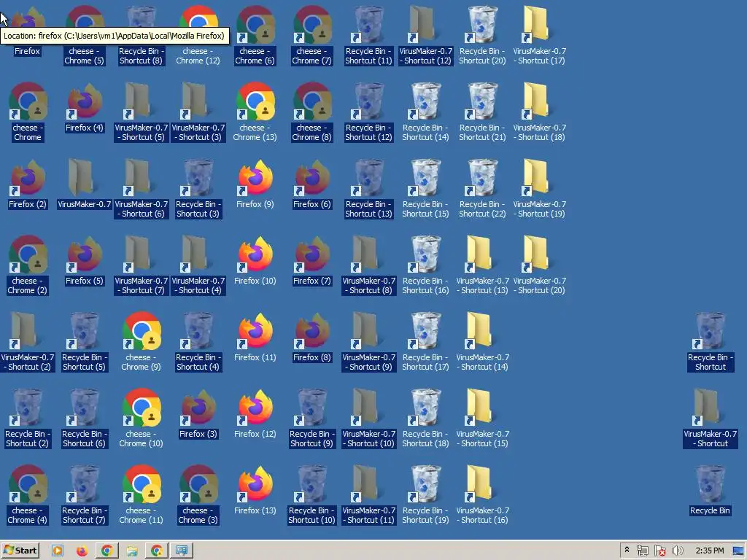Select the Recycle Bin desktop icon
Screen dimensions: 747x560
(710, 491)
